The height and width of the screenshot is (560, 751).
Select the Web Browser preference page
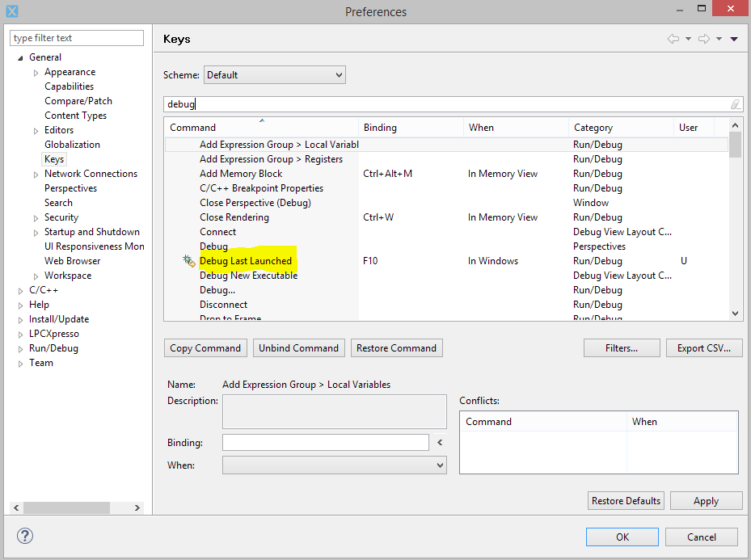(x=72, y=261)
